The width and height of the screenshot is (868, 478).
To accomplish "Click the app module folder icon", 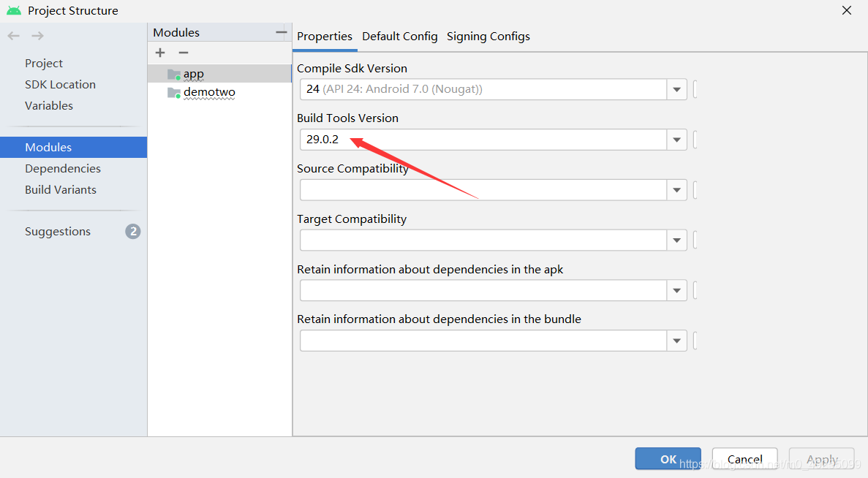I will coord(174,73).
